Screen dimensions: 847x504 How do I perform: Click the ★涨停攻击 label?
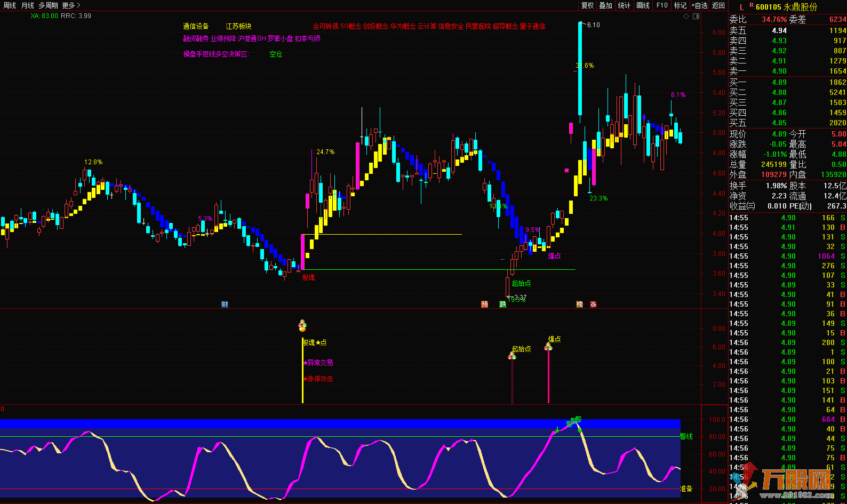(x=318, y=379)
